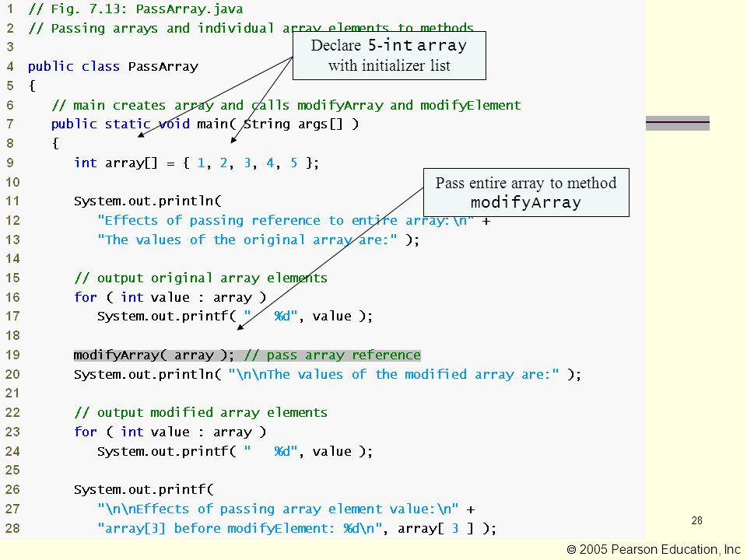
Task: Click the comment '// Fig. 7.13: PassArray.java'
Action: pos(135,9)
